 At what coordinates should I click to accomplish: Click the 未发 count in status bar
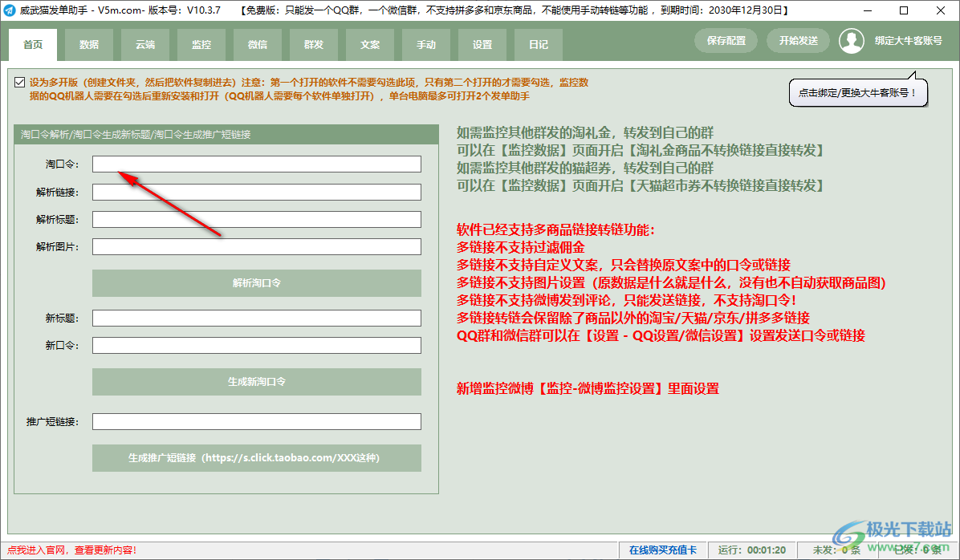click(x=836, y=550)
